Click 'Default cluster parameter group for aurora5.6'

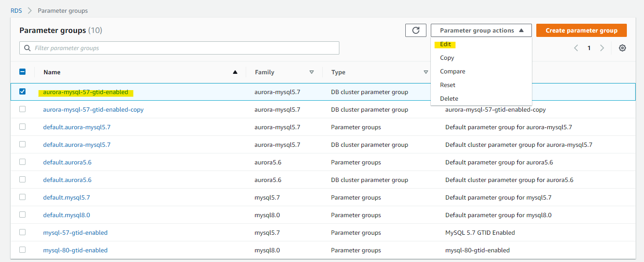509,180
